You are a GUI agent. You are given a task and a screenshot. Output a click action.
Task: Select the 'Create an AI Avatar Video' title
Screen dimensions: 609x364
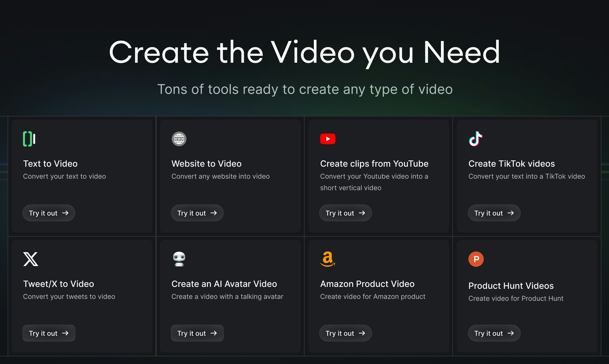(224, 284)
